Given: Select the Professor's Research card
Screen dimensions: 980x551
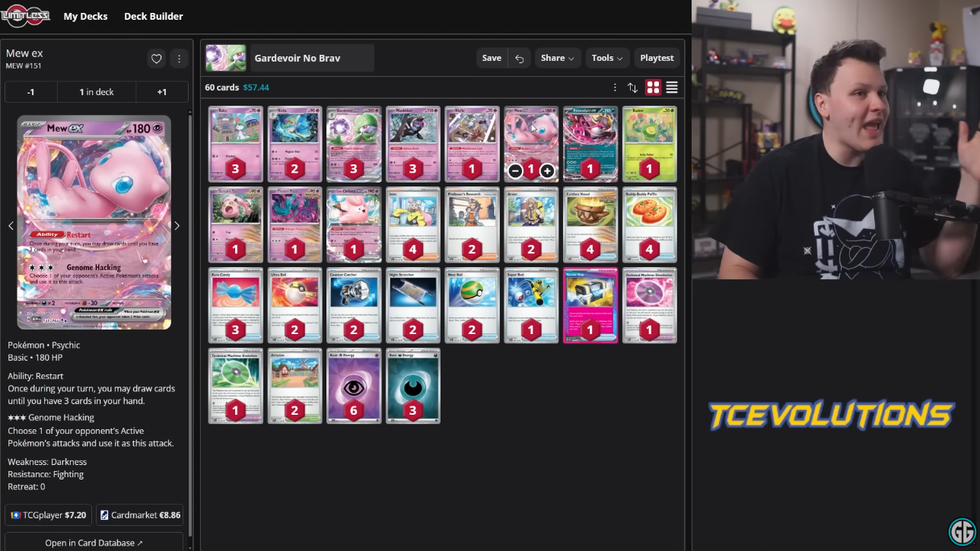Looking at the screenshot, I should pos(472,225).
